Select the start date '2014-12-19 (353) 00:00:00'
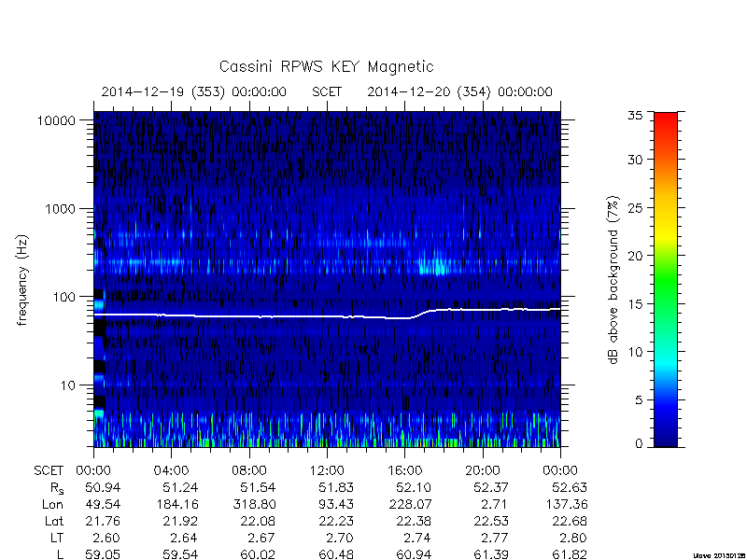The image size is (747, 560). point(194,91)
